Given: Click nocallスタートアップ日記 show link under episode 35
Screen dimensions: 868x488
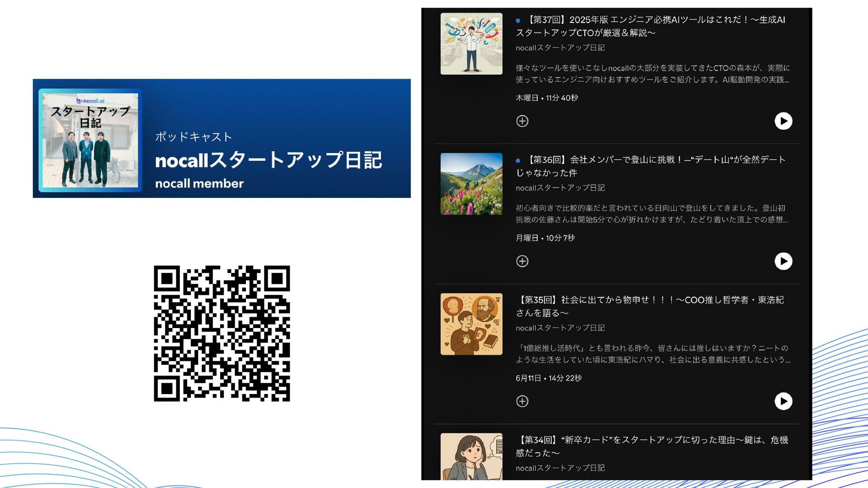Looking at the screenshot, I should (560, 328).
